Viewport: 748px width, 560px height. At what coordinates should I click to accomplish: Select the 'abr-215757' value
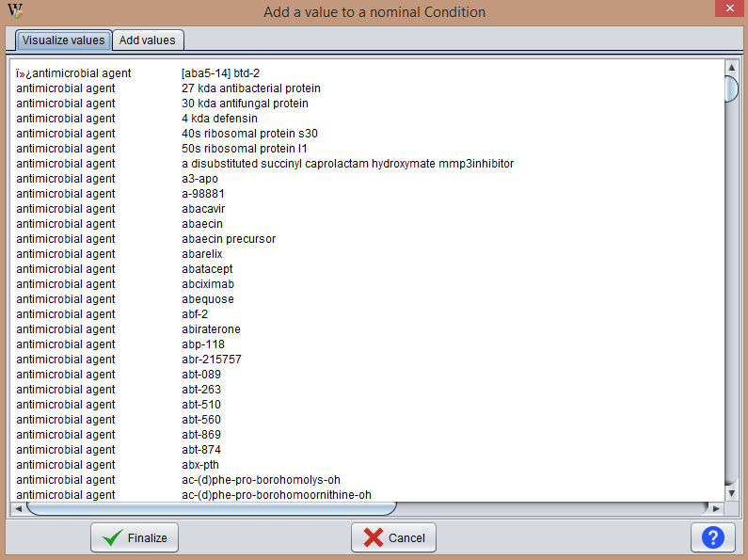212,360
